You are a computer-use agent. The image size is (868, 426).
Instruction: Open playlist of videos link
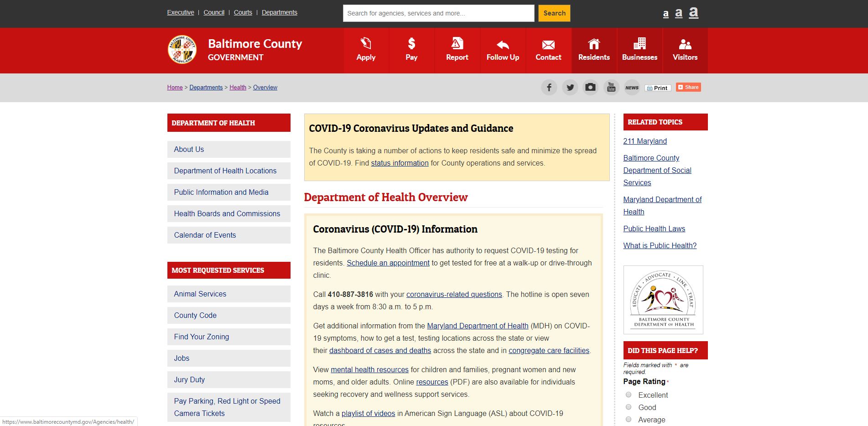(x=368, y=413)
